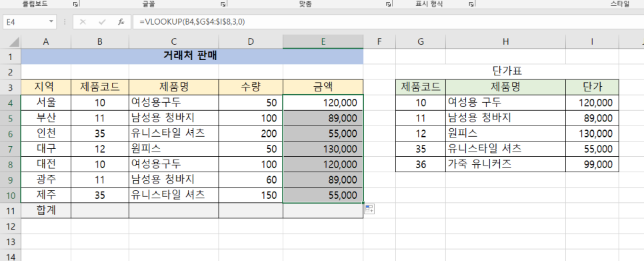
Task: Click 원피스 in column C
Action: [174, 149]
